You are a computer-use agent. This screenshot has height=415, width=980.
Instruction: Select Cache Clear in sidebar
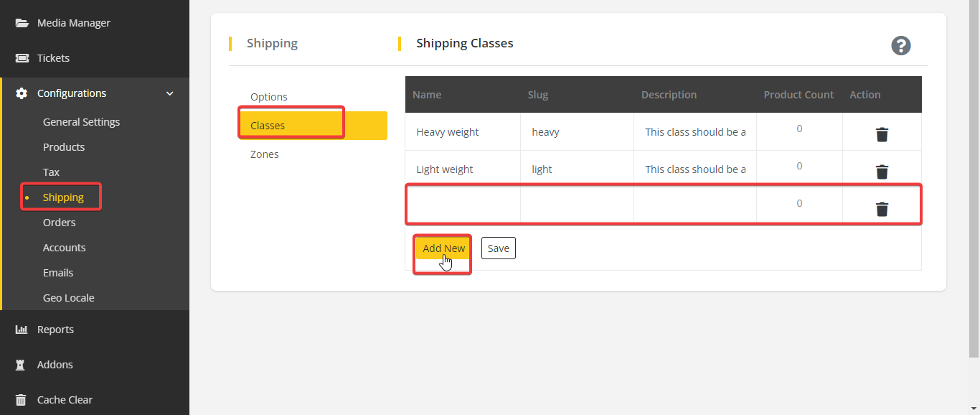[65, 400]
